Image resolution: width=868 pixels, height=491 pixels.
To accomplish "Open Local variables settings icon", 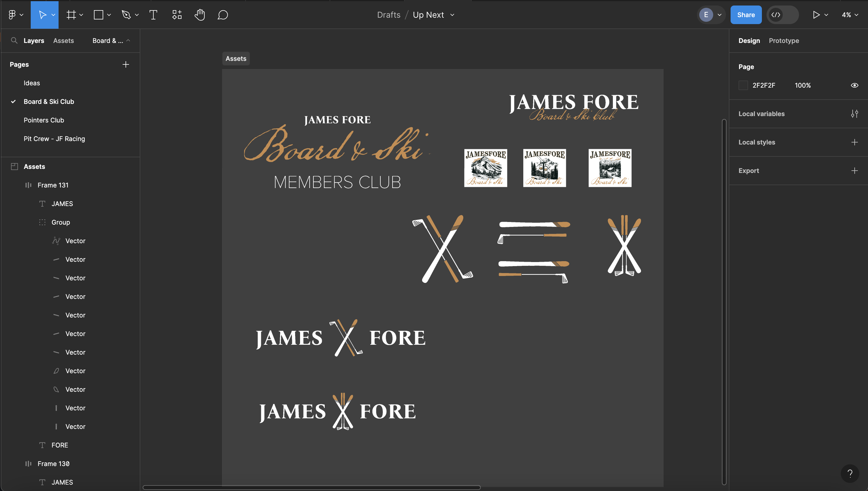I will pos(854,114).
